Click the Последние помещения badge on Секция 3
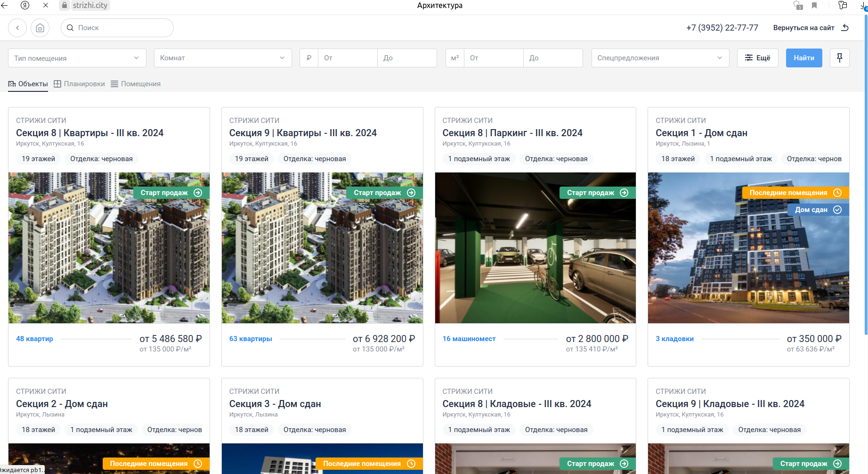 [x=369, y=464]
